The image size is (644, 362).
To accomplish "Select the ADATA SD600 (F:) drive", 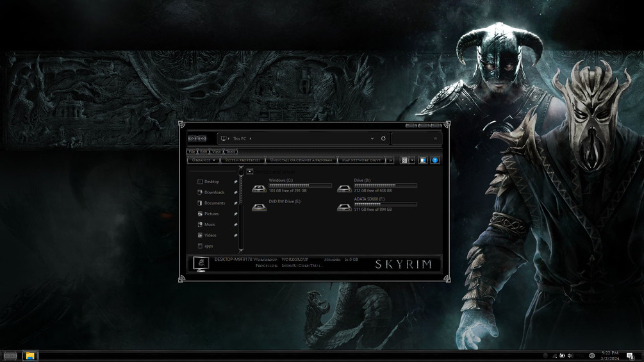I will [x=377, y=204].
